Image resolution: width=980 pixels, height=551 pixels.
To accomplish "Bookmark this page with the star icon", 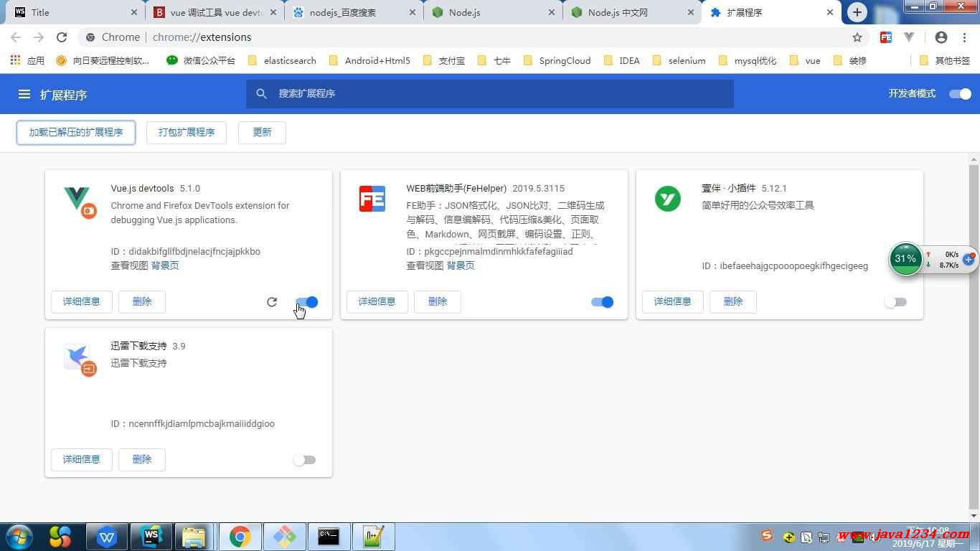I will pyautogui.click(x=857, y=37).
